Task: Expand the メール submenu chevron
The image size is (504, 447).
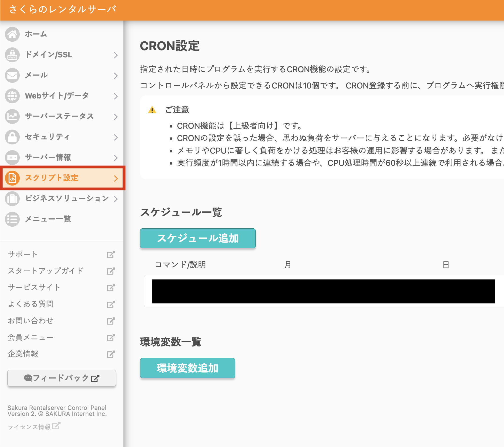Action: pos(116,76)
